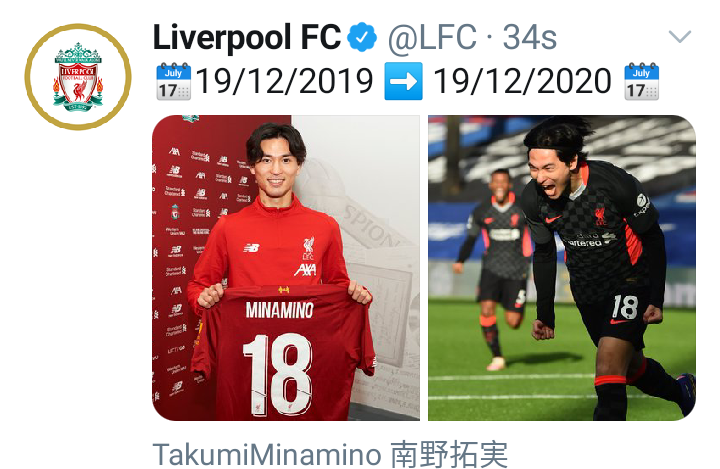
Task: Click the blue verified badge
Action: (362, 37)
